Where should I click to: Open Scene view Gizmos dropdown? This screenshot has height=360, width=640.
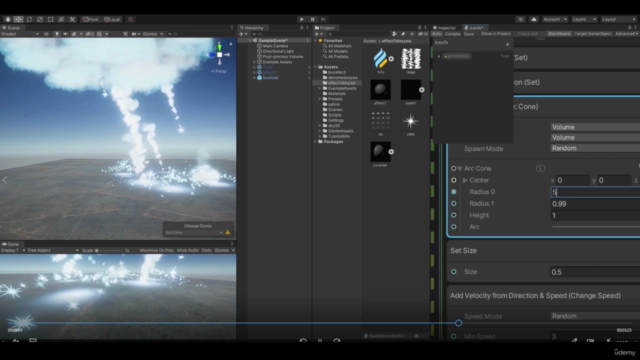pos(153,34)
